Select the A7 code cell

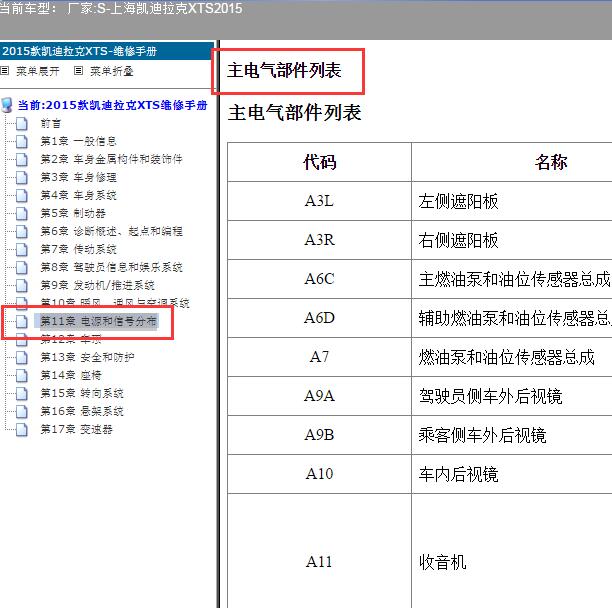pos(319,357)
